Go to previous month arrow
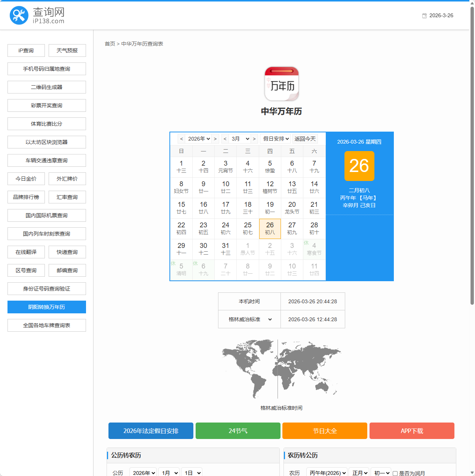The height and width of the screenshot is (476, 475). [x=225, y=139]
